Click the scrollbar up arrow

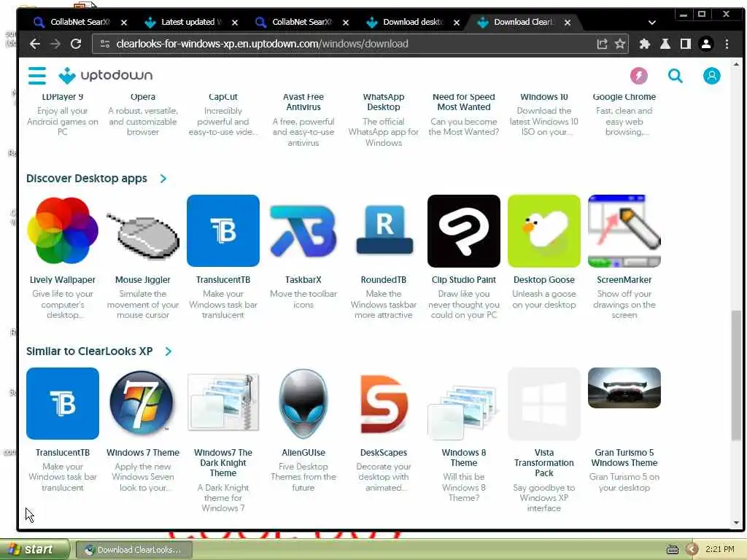click(737, 64)
